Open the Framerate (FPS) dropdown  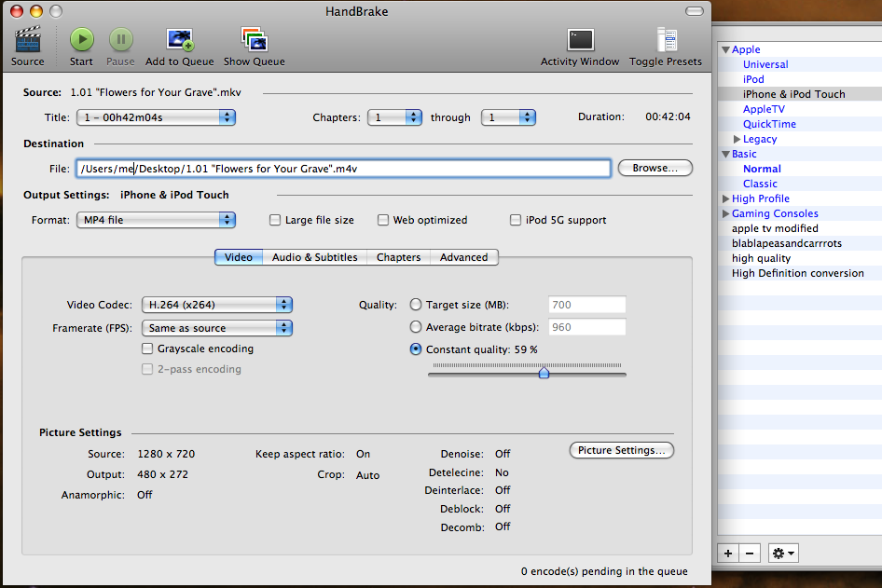(x=216, y=328)
